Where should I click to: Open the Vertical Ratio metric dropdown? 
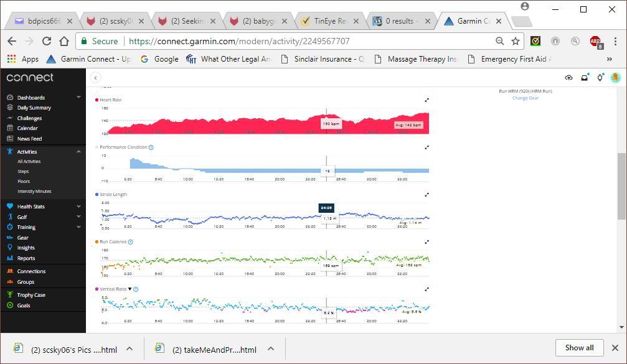(x=129, y=289)
